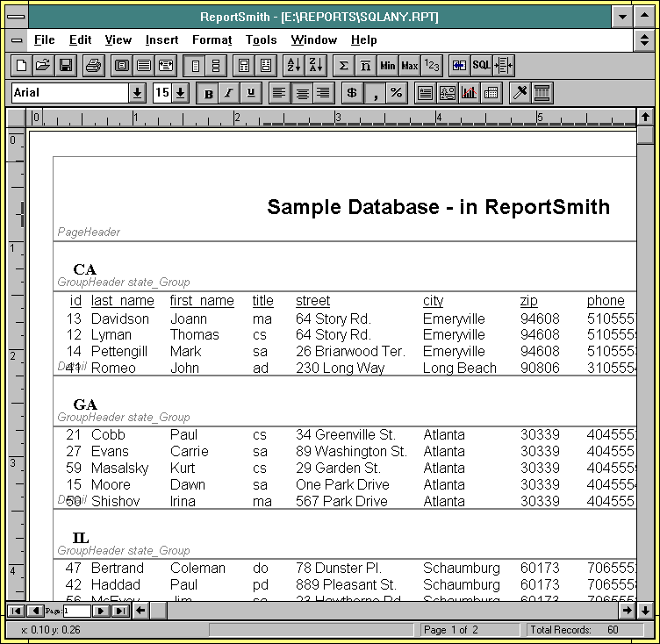Insert a crosstab with the grid icon
The image size is (660, 644).
(491, 93)
